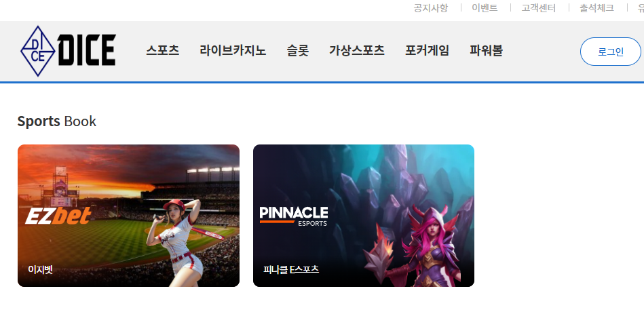This screenshot has width=644, height=312.
Task: Navigate to 파워볼
Action: tap(487, 51)
